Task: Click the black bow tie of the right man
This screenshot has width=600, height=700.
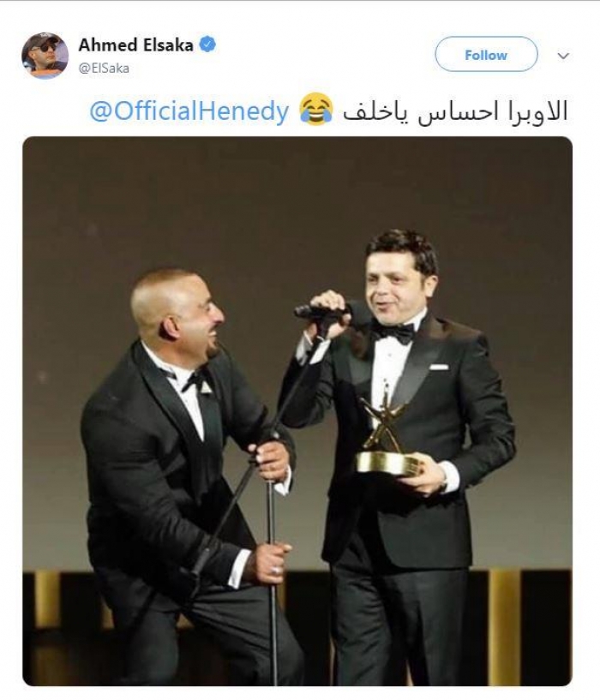Action: coord(393,332)
